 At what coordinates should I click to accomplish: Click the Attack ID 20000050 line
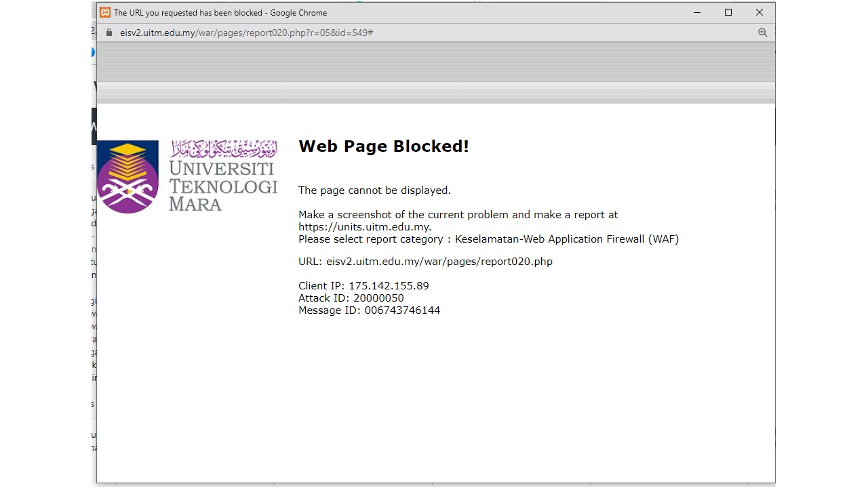[351, 298]
